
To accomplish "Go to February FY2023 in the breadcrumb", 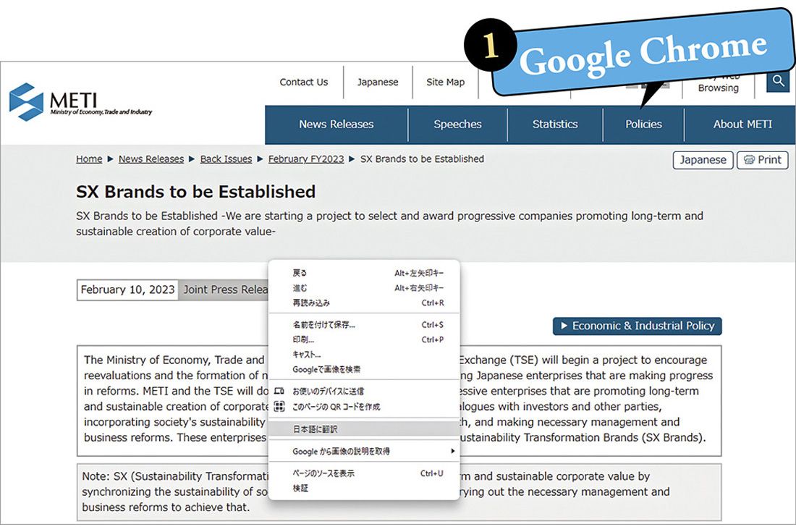I will pyautogui.click(x=306, y=159).
